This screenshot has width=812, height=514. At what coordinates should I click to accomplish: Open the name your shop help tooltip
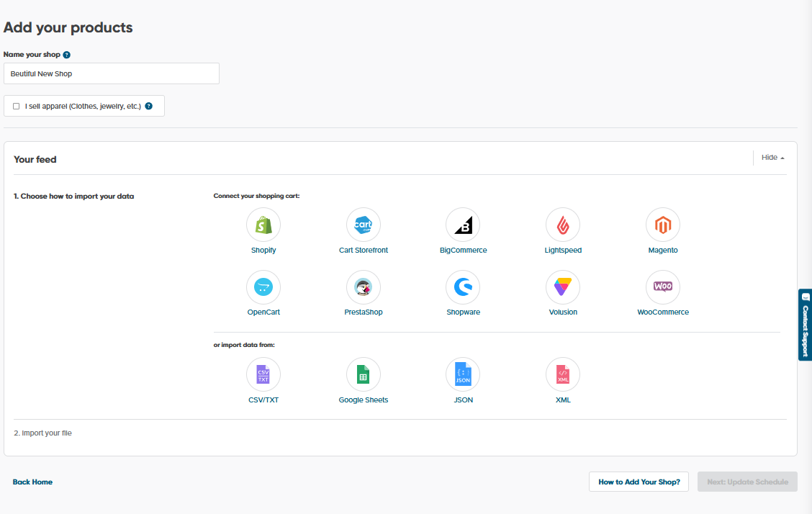[x=66, y=54]
